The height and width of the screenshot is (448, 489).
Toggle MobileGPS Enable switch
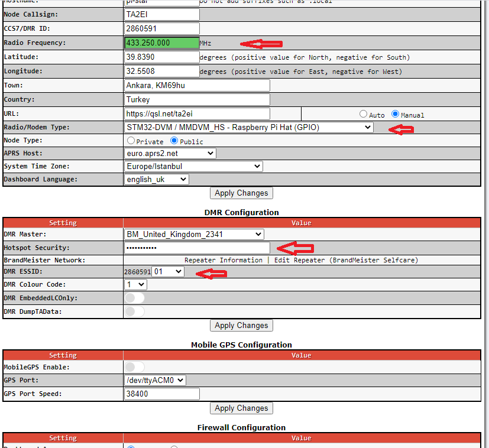click(x=134, y=367)
